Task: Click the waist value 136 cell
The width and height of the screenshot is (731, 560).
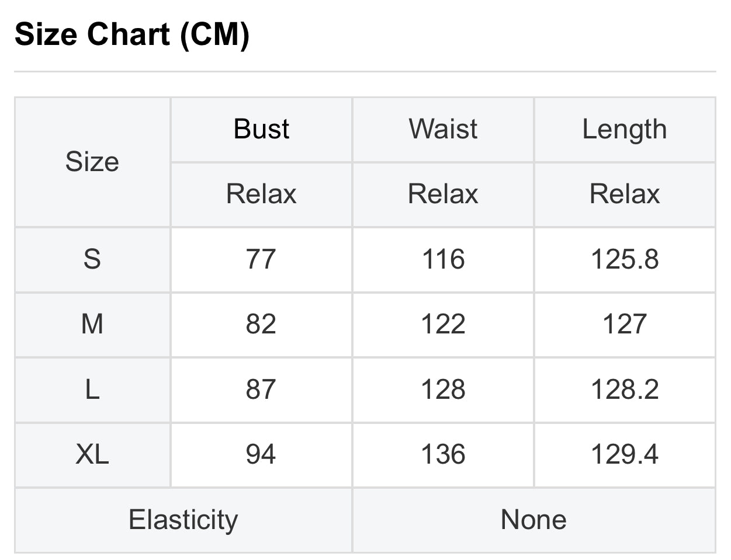Action: (443, 454)
